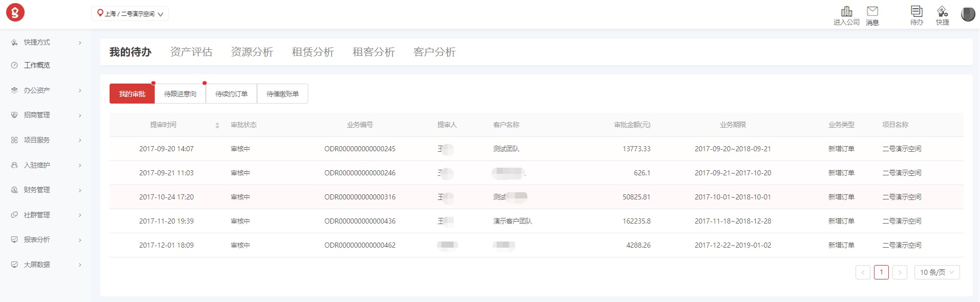Viewport: 980px width, 302px height.
Task: Click the next page arrow
Action: [900, 272]
